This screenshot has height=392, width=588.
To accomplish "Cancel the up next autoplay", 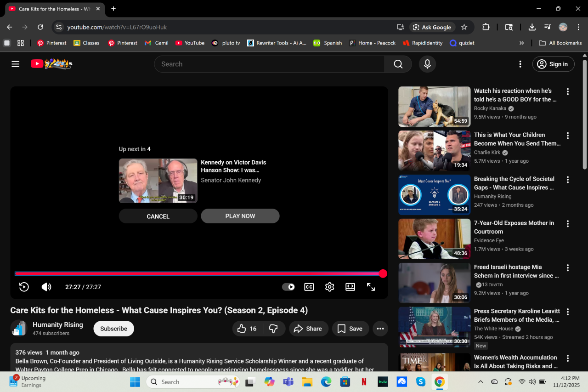I will [x=158, y=216].
